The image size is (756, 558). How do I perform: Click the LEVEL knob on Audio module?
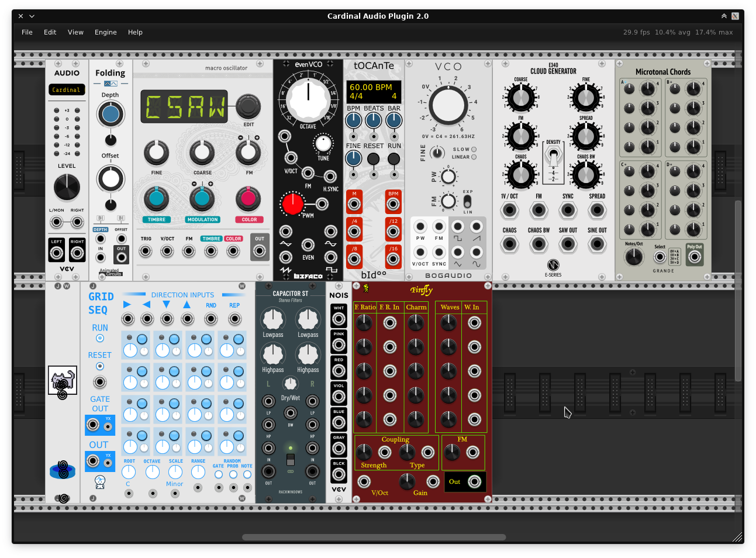pos(67,187)
